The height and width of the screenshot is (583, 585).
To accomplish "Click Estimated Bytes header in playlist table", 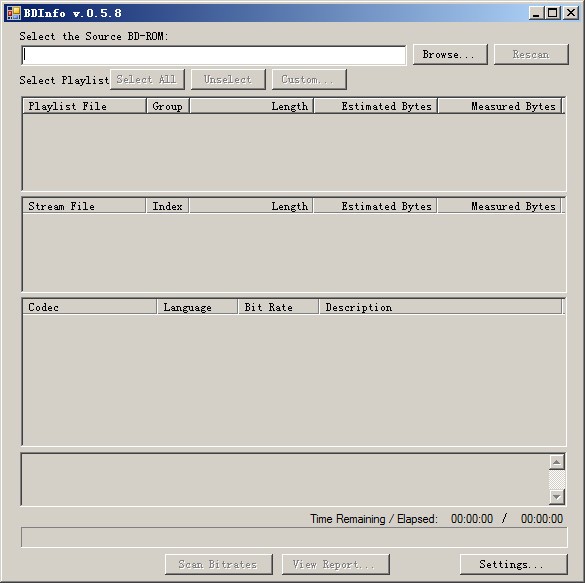I will point(376,106).
